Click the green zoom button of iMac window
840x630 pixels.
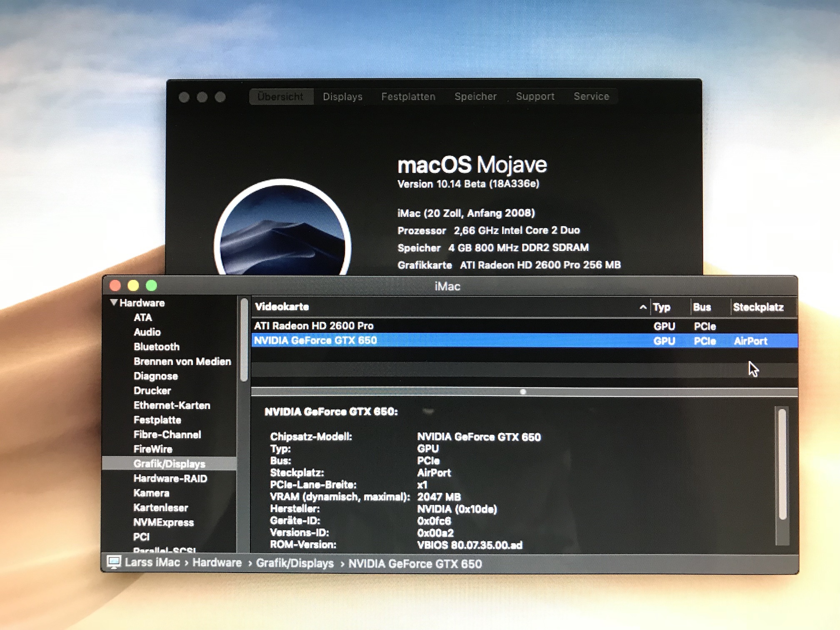point(152,285)
